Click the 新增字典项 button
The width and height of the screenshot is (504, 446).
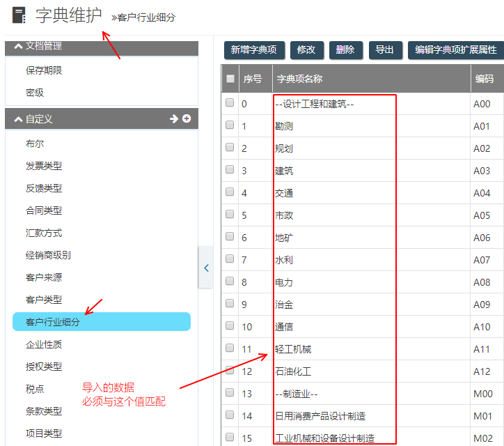254,49
